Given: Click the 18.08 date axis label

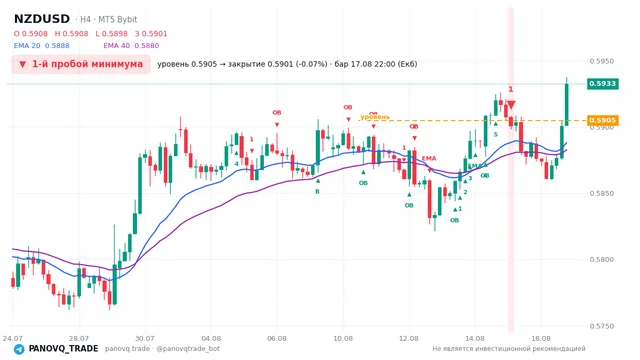Looking at the screenshot, I should tap(541, 338).
